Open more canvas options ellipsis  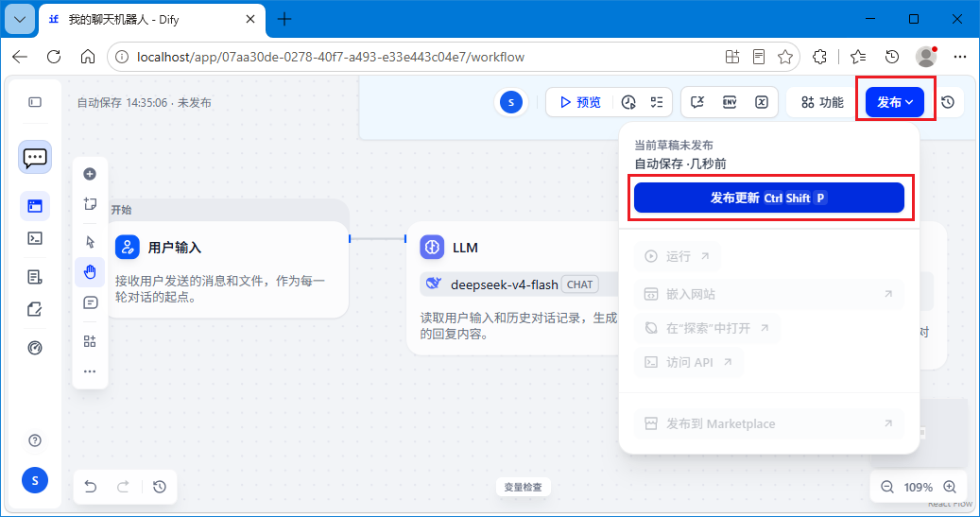click(x=90, y=371)
